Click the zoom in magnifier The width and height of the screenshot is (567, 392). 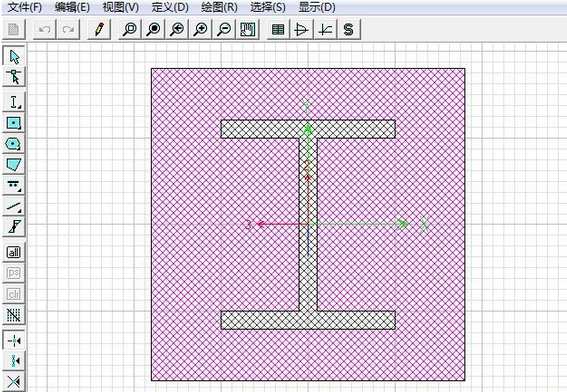(x=200, y=29)
